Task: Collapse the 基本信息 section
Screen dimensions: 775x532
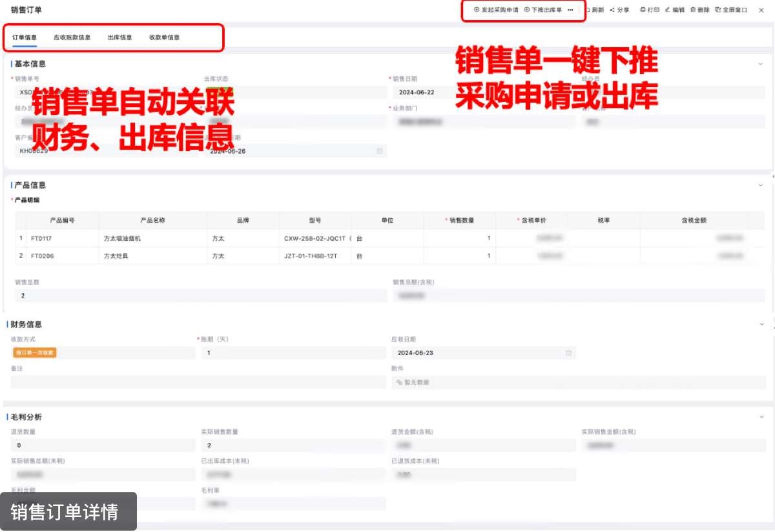Action: (x=761, y=64)
